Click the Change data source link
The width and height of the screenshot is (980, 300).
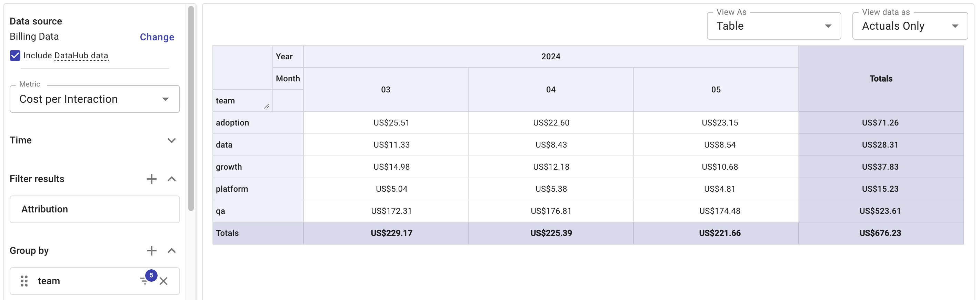pyautogui.click(x=157, y=37)
